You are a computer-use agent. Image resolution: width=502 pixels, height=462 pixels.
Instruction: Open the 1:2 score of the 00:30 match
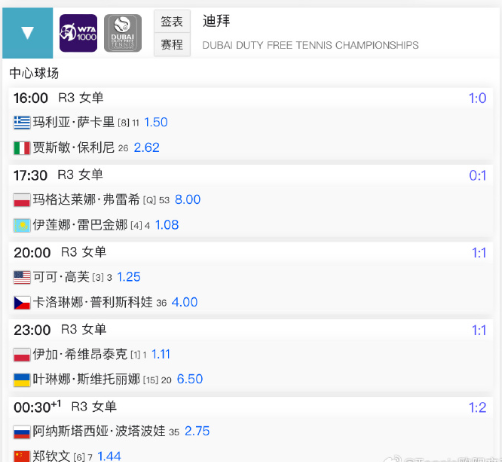[477, 408]
